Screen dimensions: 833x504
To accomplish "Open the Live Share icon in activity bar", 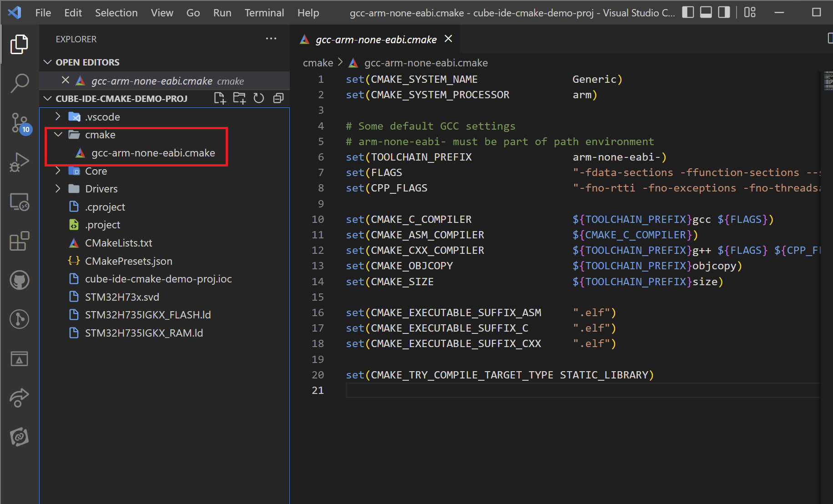I will [19, 398].
